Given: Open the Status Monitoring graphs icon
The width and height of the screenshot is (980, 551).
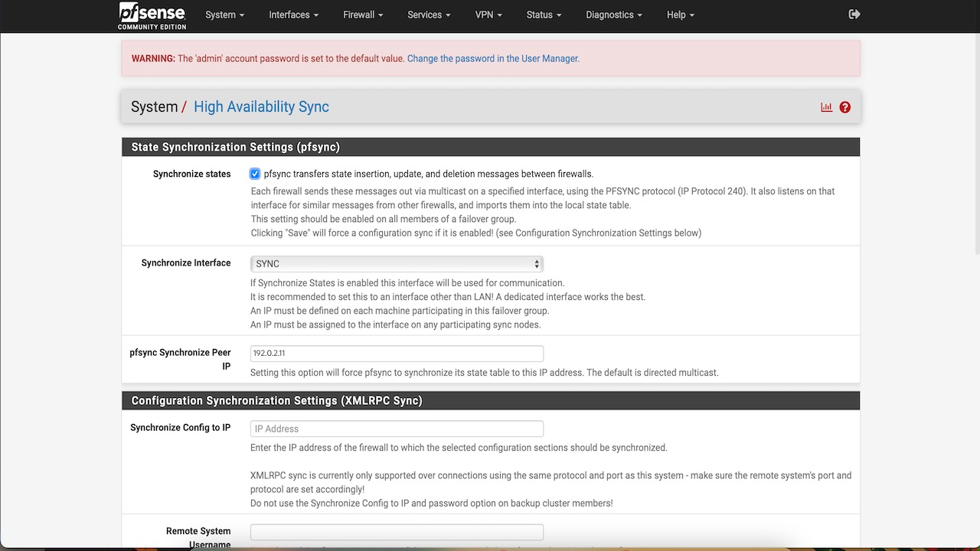Looking at the screenshot, I should point(825,107).
